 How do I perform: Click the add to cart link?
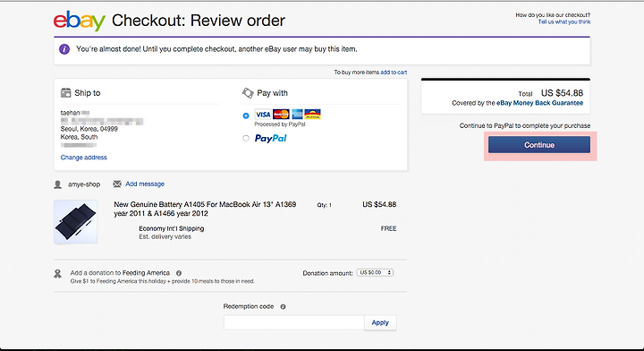394,73
